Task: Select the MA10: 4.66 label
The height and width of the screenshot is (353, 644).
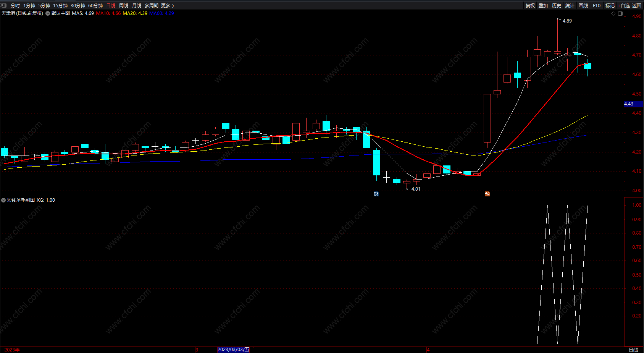Action: pos(108,13)
